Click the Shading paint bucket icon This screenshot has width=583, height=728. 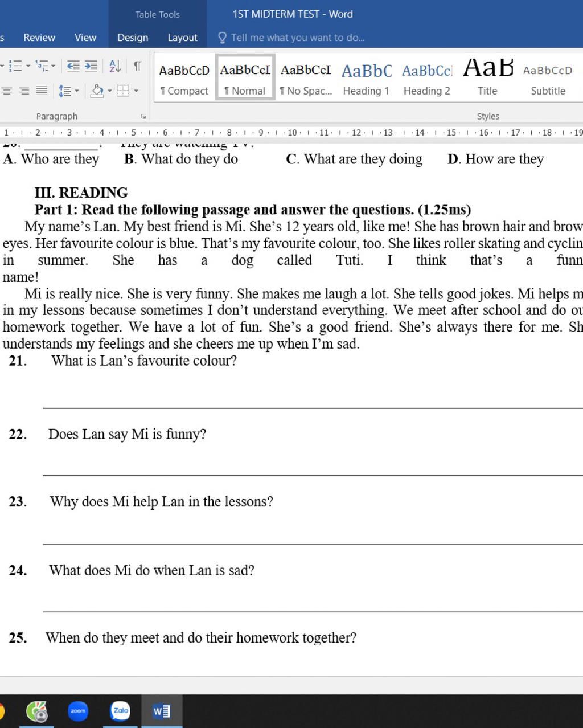click(x=98, y=91)
